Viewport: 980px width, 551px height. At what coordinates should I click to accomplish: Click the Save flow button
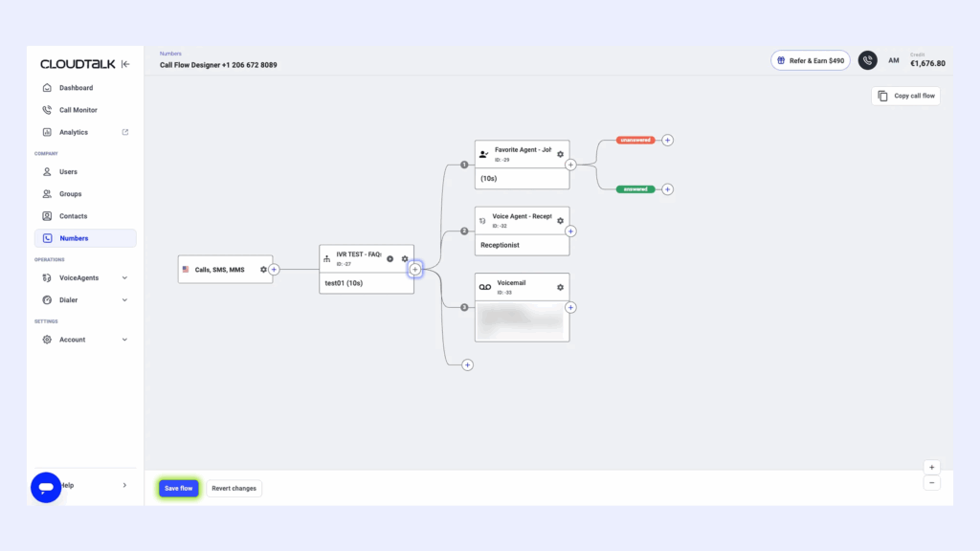178,488
